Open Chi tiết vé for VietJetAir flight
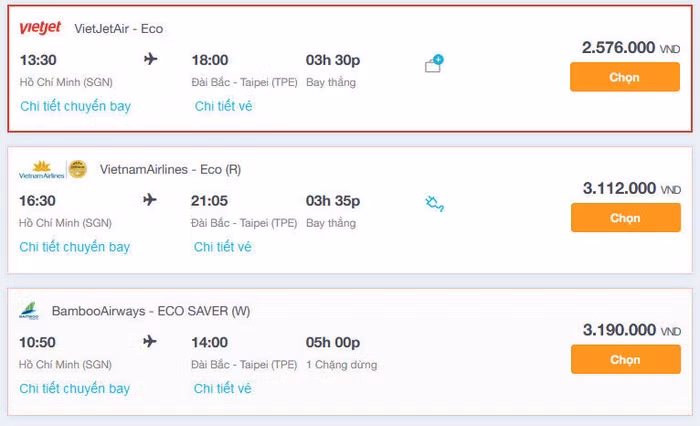Screen dimensions: 700x426 click(223, 106)
